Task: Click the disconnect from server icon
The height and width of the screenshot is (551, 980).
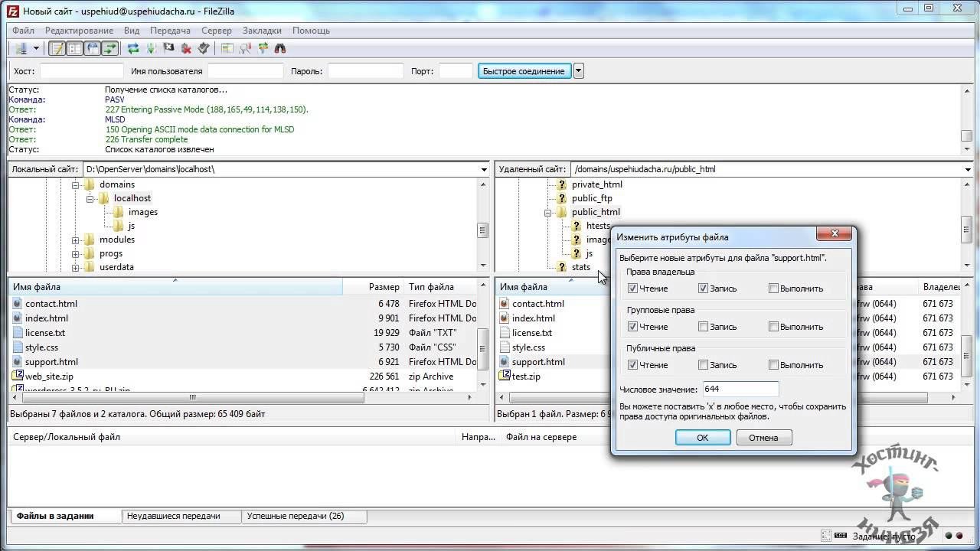Action: coord(186,48)
